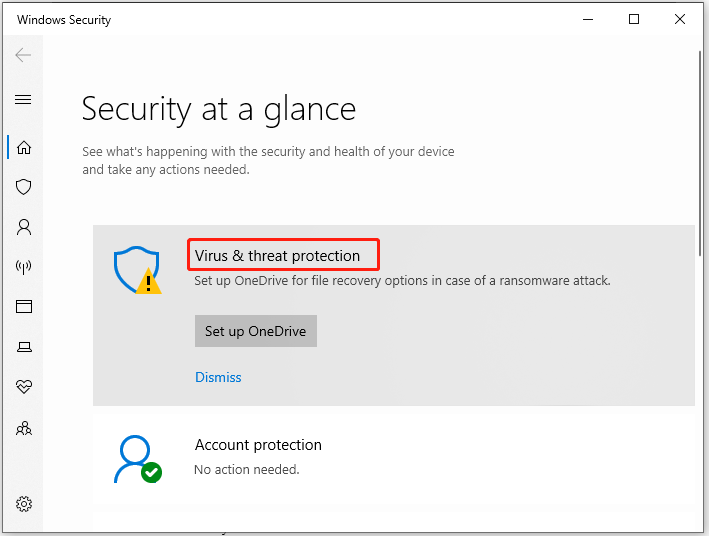Open Device performance & health heart icon
This screenshot has height=536, width=709.
(24, 387)
